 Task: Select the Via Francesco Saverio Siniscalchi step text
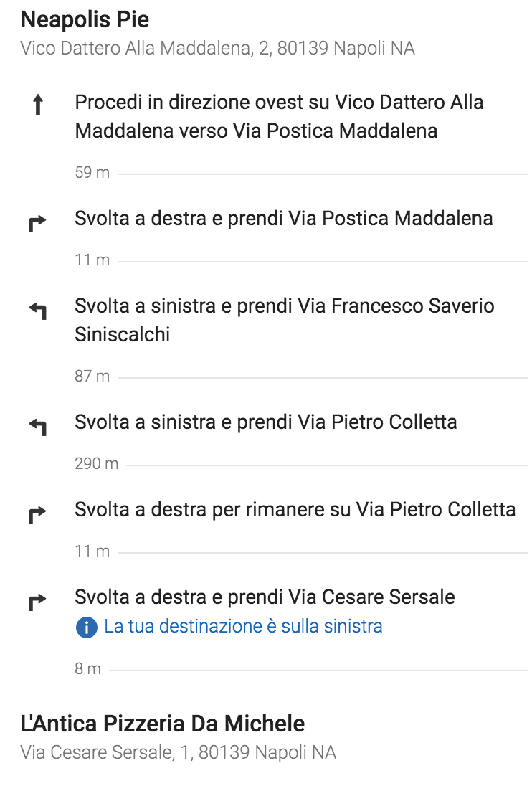[285, 320]
